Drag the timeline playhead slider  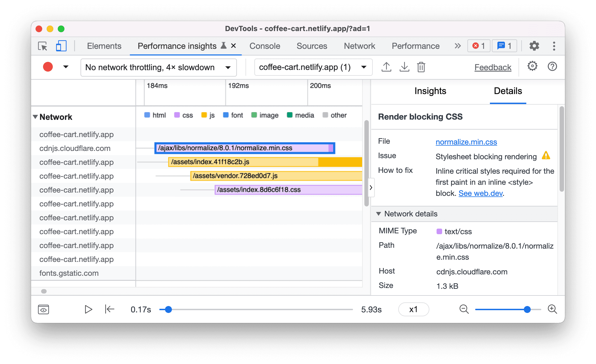click(x=168, y=310)
